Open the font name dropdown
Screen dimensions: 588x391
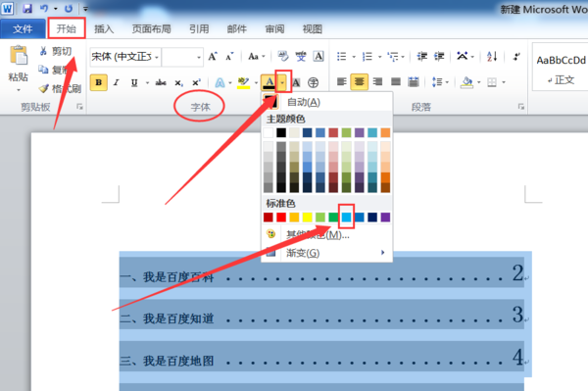coord(157,57)
